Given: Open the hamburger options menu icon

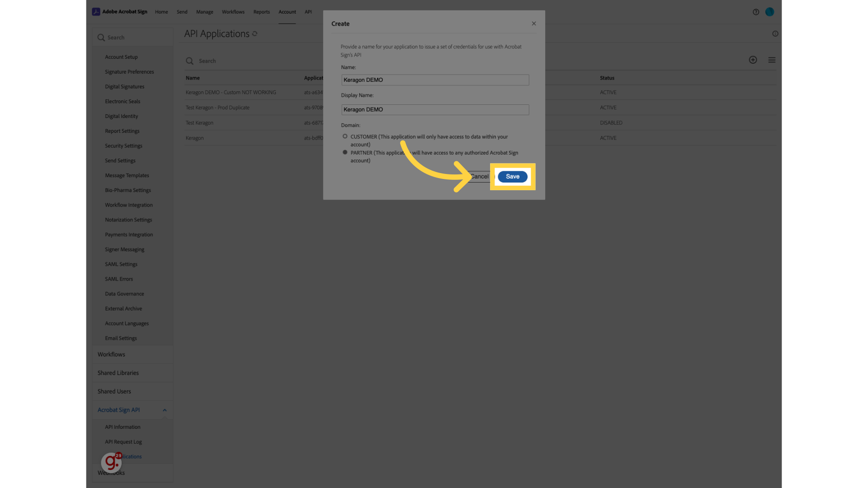Looking at the screenshot, I should [x=772, y=60].
